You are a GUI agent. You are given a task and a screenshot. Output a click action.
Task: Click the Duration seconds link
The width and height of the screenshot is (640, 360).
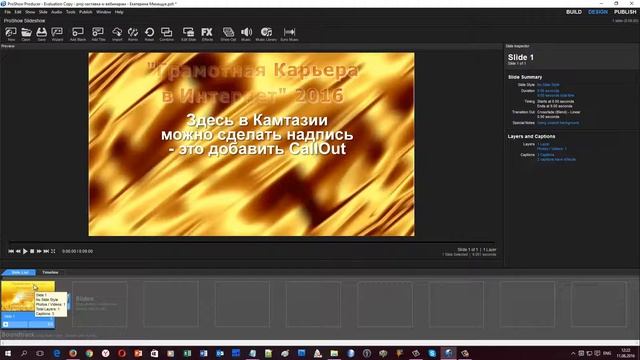click(x=548, y=91)
